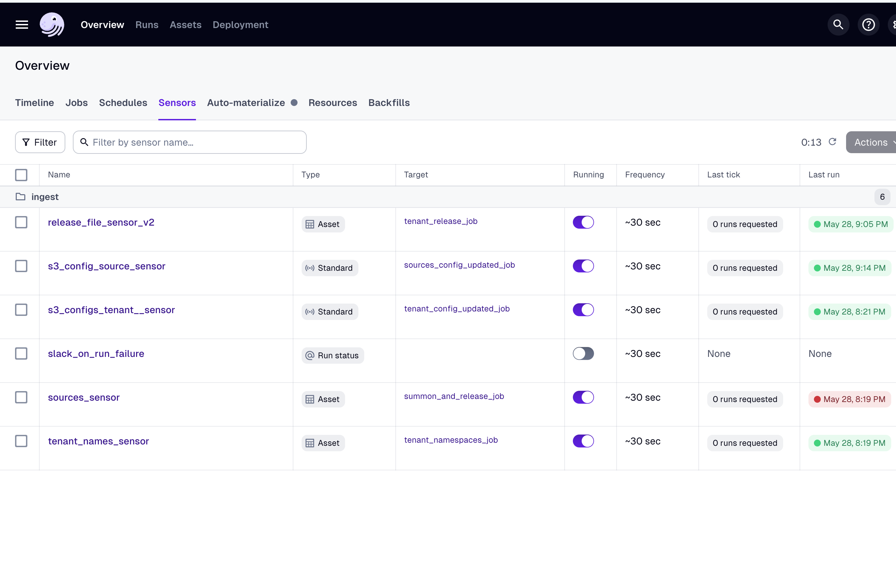
Task: Open sources_sensor sensor link
Action: (83, 397)
